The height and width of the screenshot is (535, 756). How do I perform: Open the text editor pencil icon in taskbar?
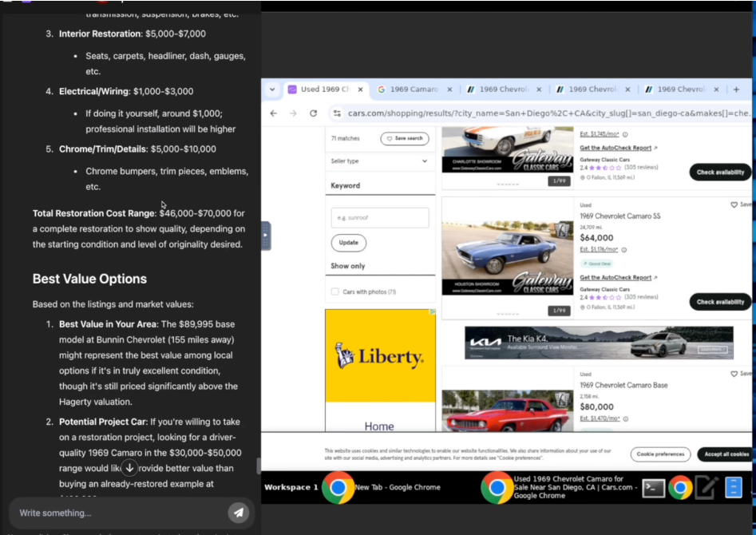707,488
